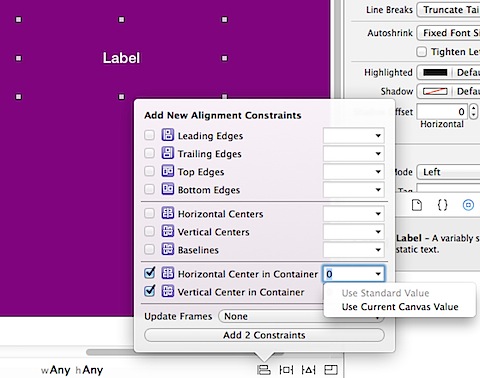Image resolution: width=480 pixels, height=378 pixels.
Task: Click the Vertical Centers alignment icon
Action: pos(168,231)
